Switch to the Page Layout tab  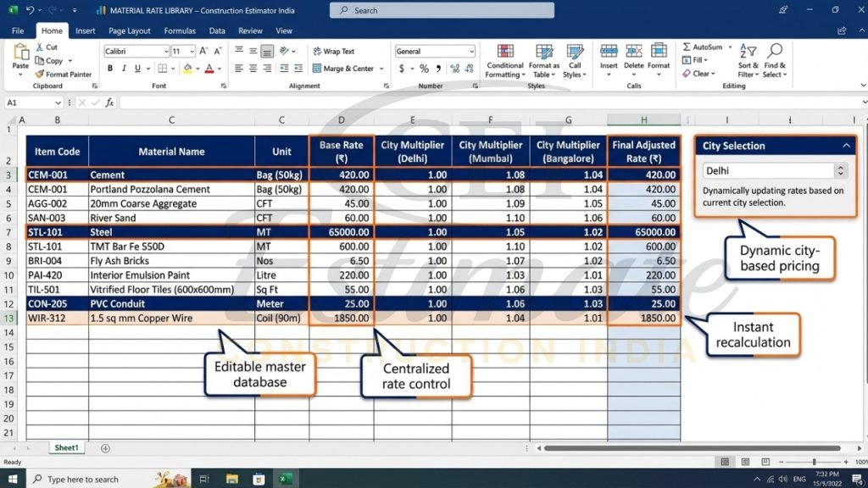point(130,31)
